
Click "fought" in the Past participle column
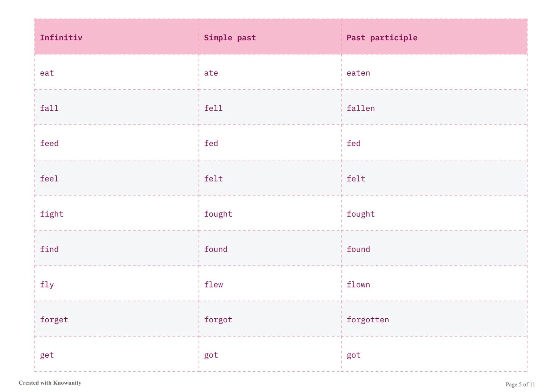click(360, 214)
